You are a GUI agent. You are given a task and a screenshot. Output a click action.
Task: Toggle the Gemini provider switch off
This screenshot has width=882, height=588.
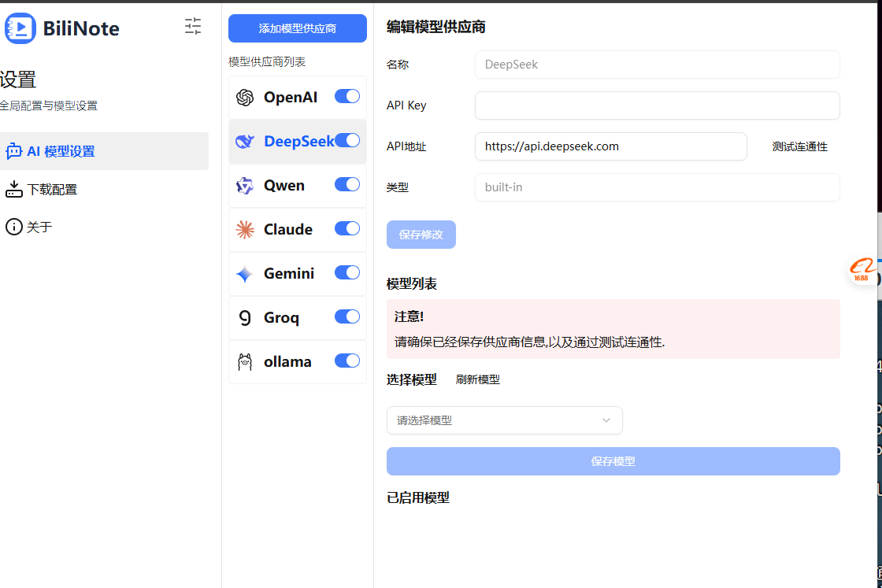[346, 272]
